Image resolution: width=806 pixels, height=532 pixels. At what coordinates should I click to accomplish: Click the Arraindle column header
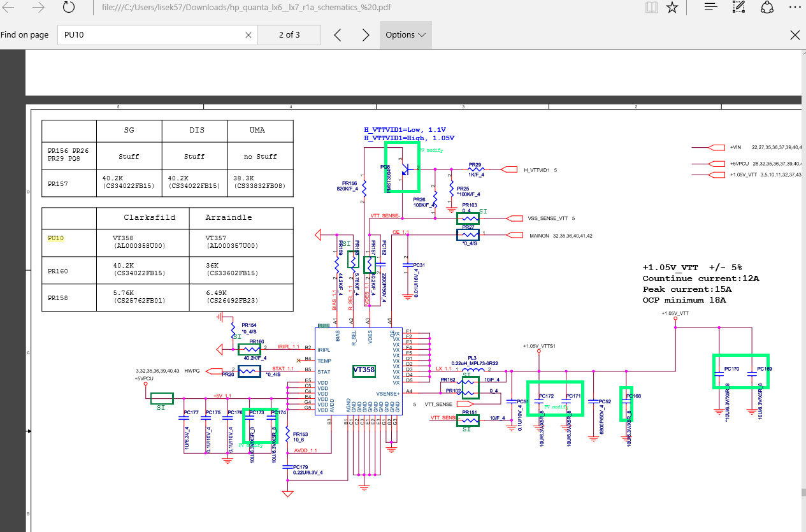(229, 217)
